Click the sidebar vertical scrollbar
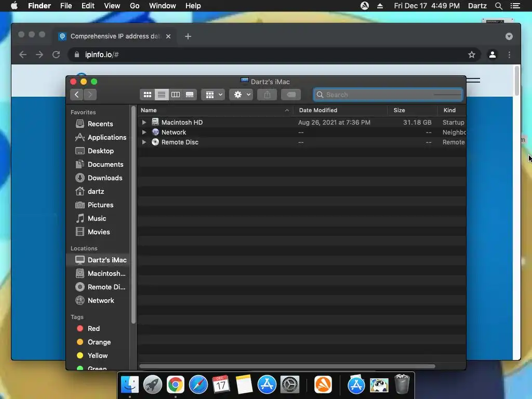 [134, 215]
